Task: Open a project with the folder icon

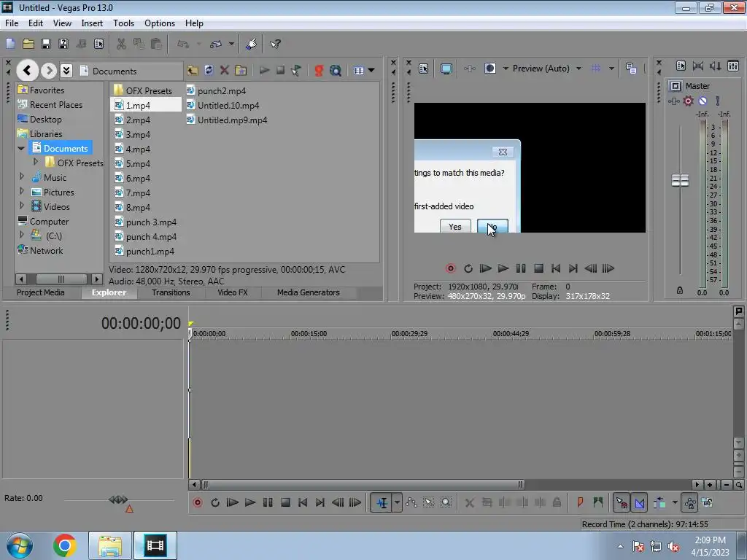Action: click(28, 44)
